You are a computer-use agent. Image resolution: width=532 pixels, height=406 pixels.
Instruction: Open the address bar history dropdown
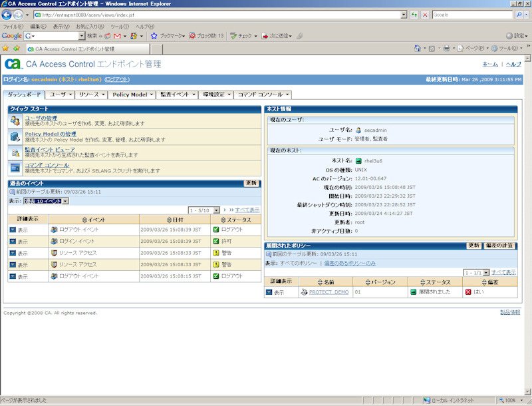tap(404, 15)
